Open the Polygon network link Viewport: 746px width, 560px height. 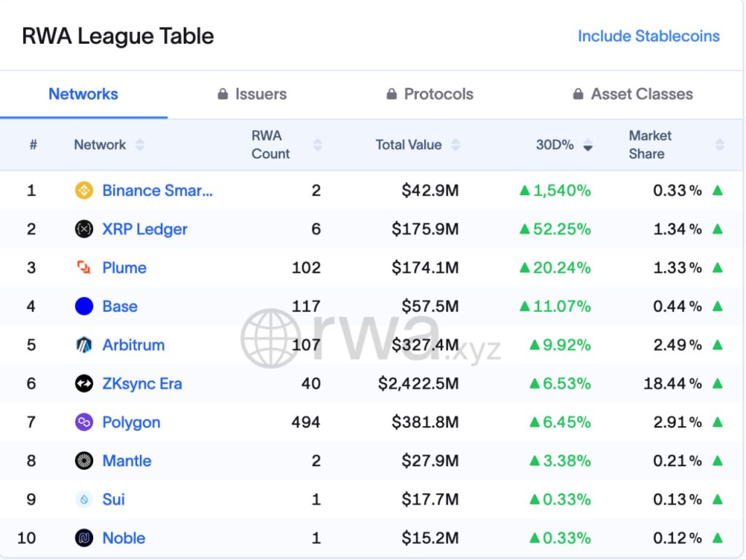131,422
